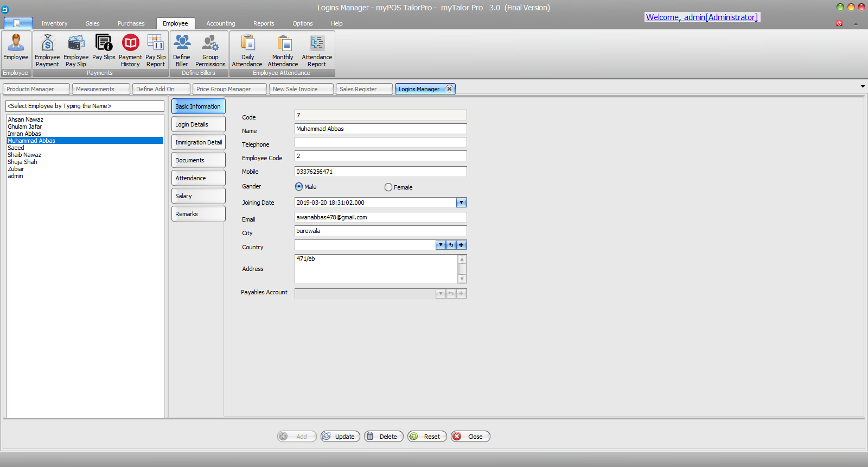Click the Welcome admin link

pos(702,17)
